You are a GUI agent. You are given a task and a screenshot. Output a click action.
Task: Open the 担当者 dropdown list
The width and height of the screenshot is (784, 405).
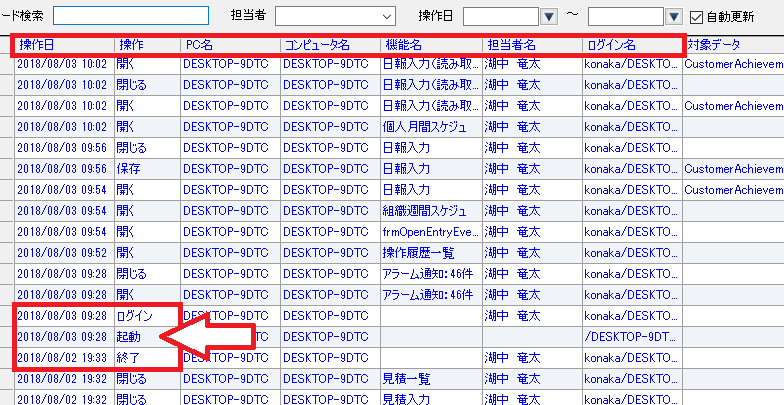click(386, 16)
